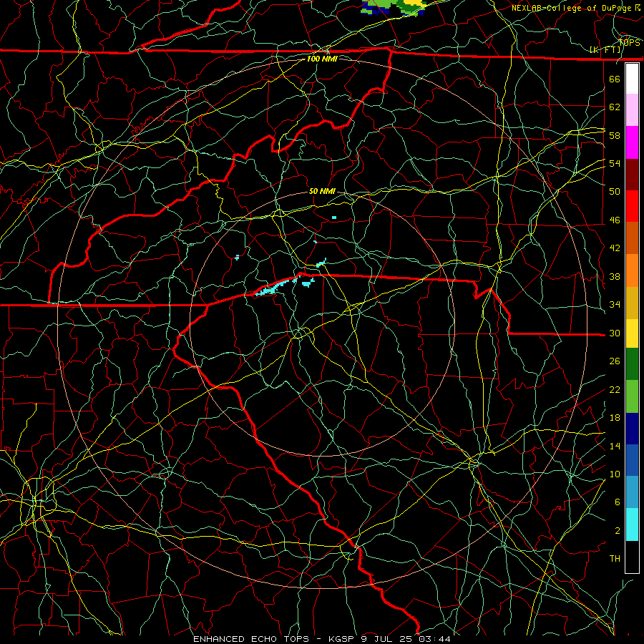Click the 50 NMI range ring label
Screen dimensions: 644x644
click(x=322, y=191)
